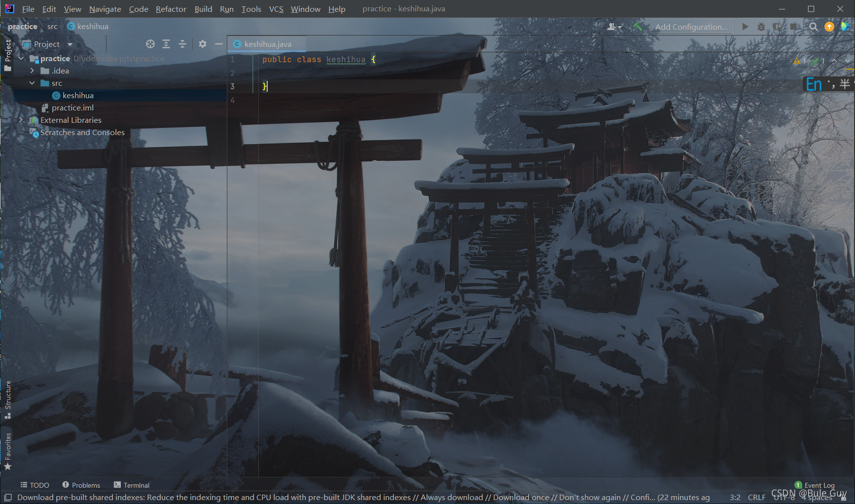Open the Help menu
The height and width of the screenshot is (504, 855).
[x=337, y=9]
